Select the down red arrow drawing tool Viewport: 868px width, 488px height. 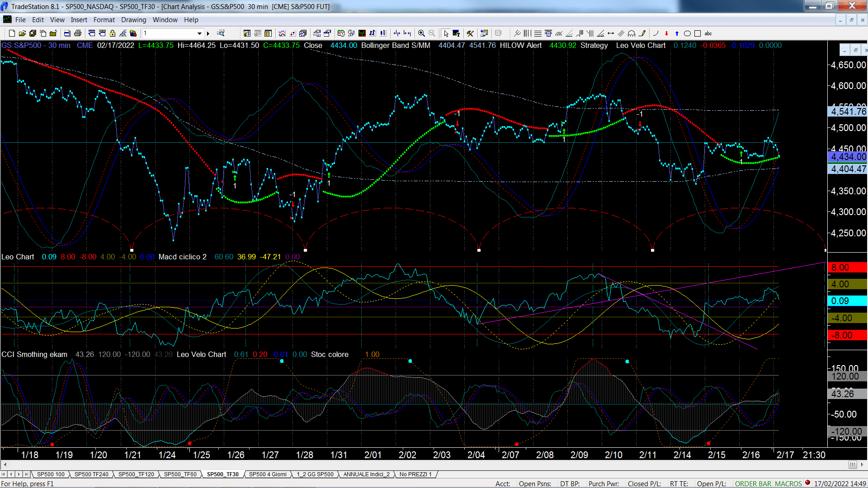666,33
